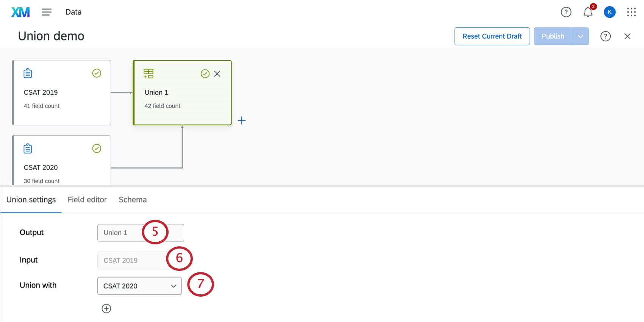This screenshot has height=322, width=644.
Task: Remove the Union 1 node with its X icon
Action: pyautogui.click(x=217, y=73)
